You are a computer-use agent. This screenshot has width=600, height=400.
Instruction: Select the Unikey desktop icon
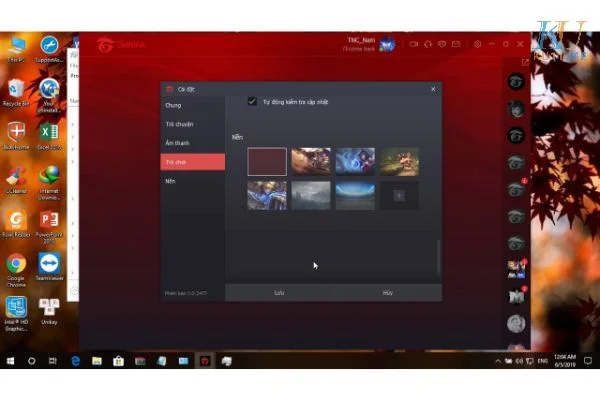pyautogui.click(x=49, y=311)
